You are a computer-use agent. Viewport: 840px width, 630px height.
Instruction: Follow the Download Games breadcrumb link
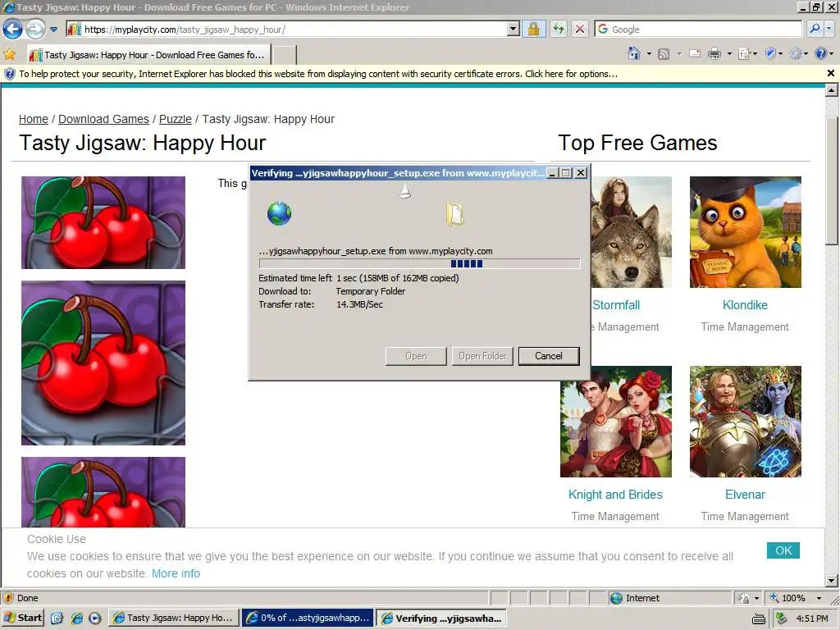pos(103,120)
